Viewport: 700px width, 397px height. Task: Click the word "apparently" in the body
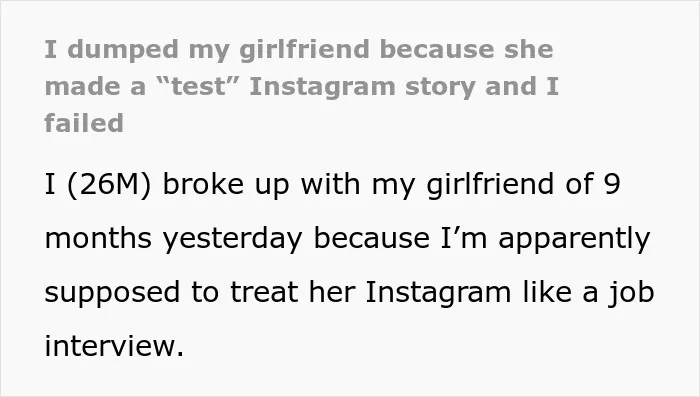[574, 240]
